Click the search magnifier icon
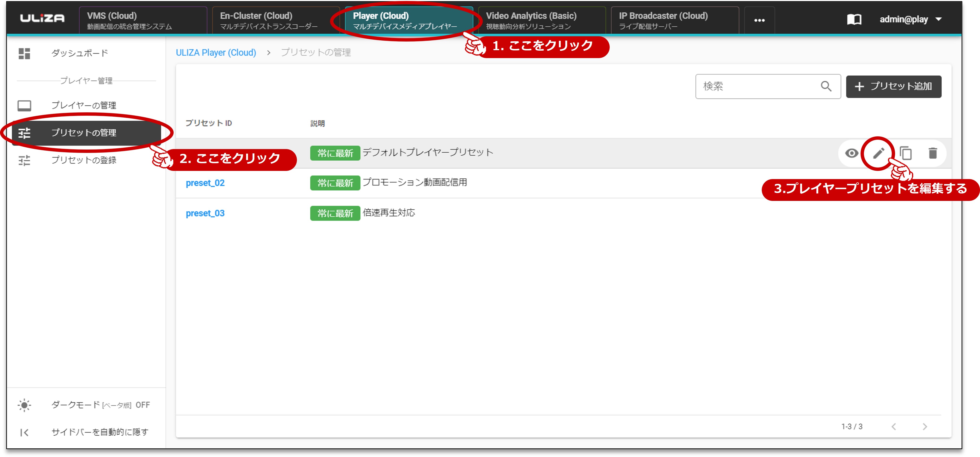Viewport: 980px width, 457px height. (x=826, y=86)
